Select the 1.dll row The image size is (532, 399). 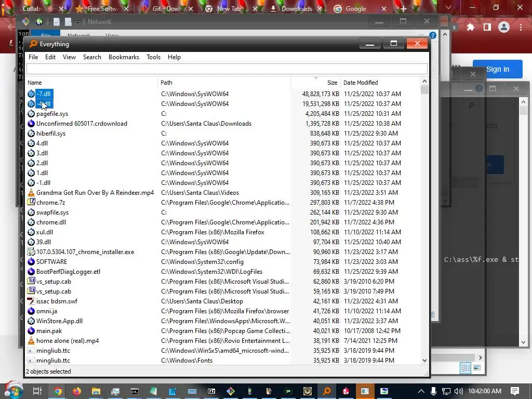point(223,172)
